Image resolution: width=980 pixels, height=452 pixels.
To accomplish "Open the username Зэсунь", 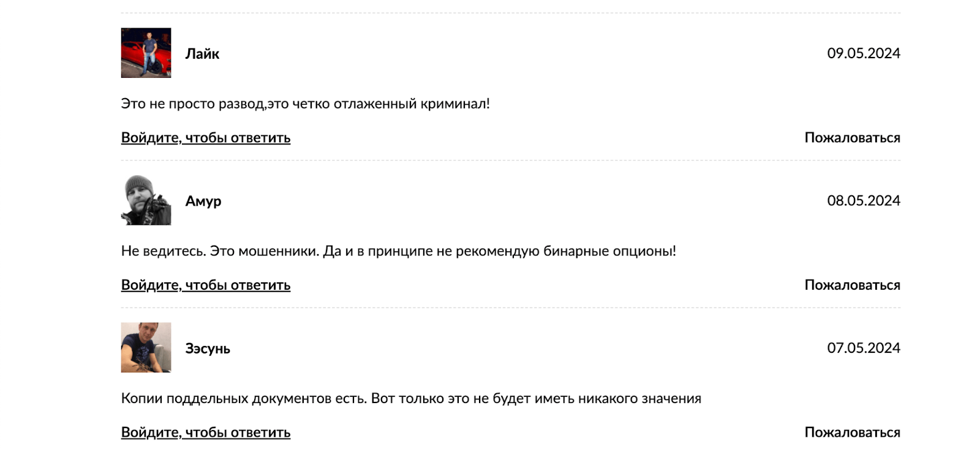I will (208, 348).
